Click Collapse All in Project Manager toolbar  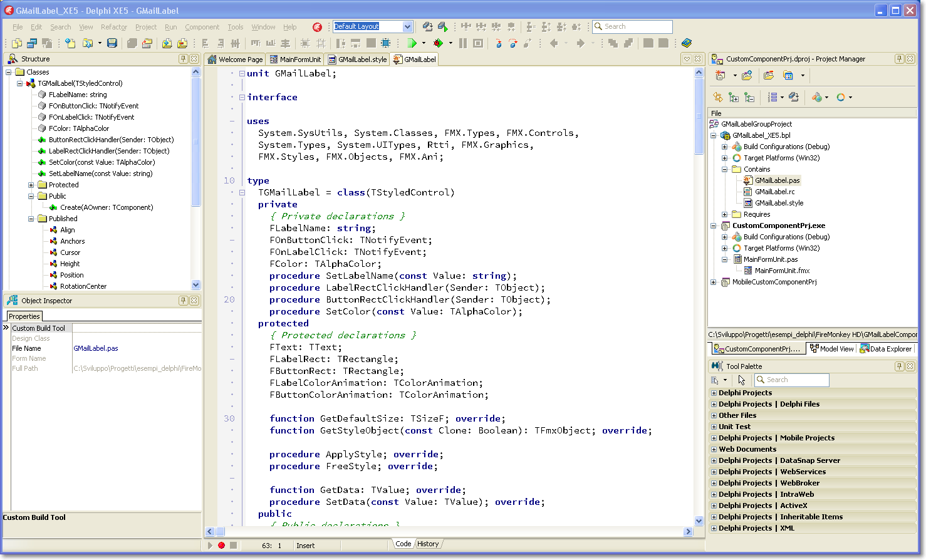point(749,97)
